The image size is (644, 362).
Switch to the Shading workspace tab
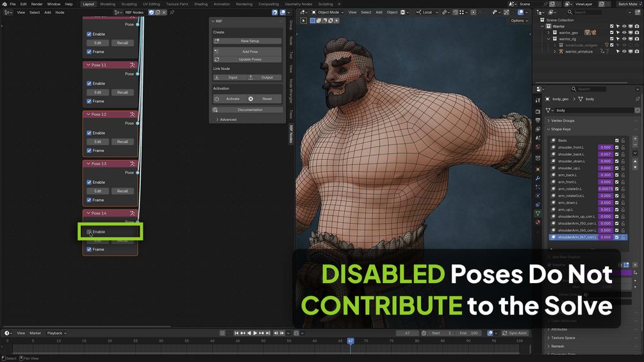(x=201, y=4)
